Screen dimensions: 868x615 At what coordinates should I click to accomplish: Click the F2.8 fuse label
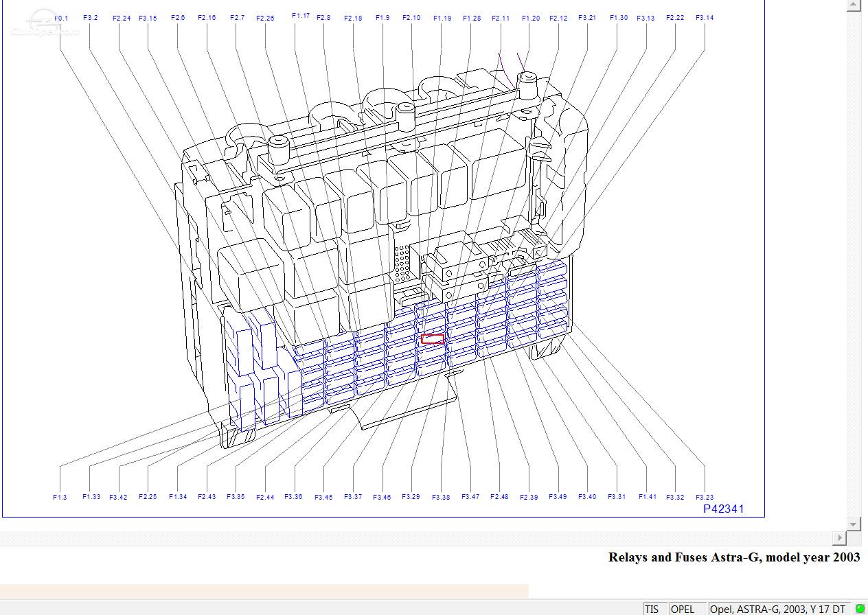coord(323,18)
